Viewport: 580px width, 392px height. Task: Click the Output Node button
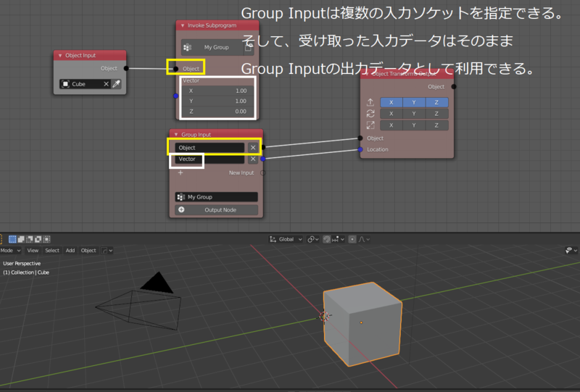tap(216, 209)
